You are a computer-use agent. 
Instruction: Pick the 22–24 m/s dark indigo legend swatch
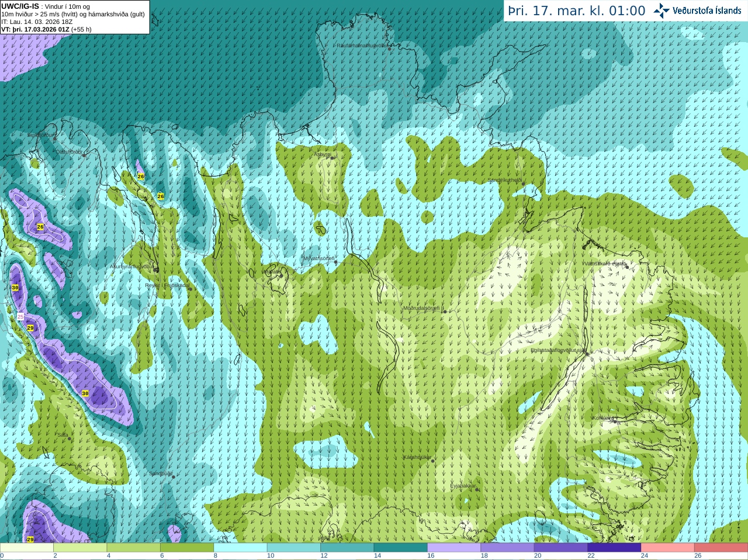(614, 548)
